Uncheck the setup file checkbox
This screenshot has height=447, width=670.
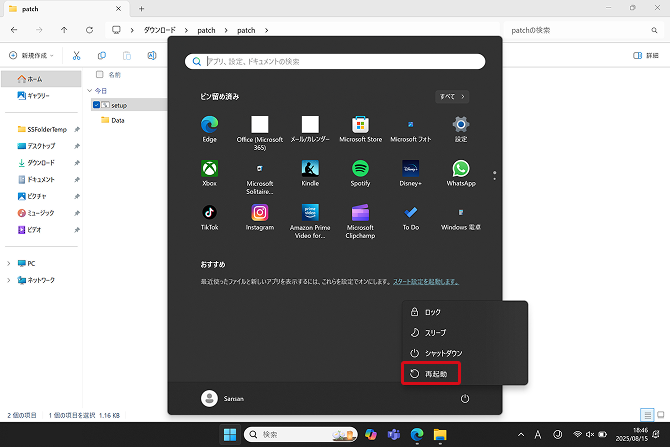[x=96, y=105]
